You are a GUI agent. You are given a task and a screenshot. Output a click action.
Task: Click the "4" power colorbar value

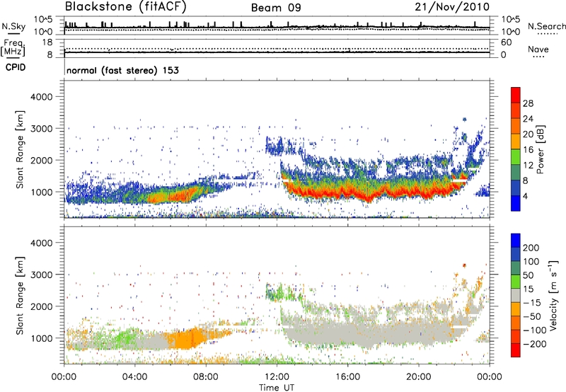pos(526,196)
